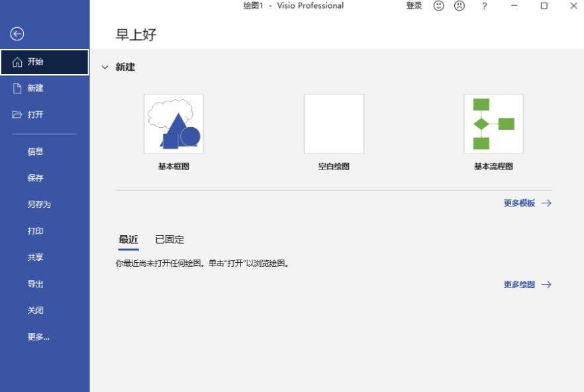This screenshot has width=584, height=392.
Task: Select 新建 in the sidebar
Action: coord(45,88)
